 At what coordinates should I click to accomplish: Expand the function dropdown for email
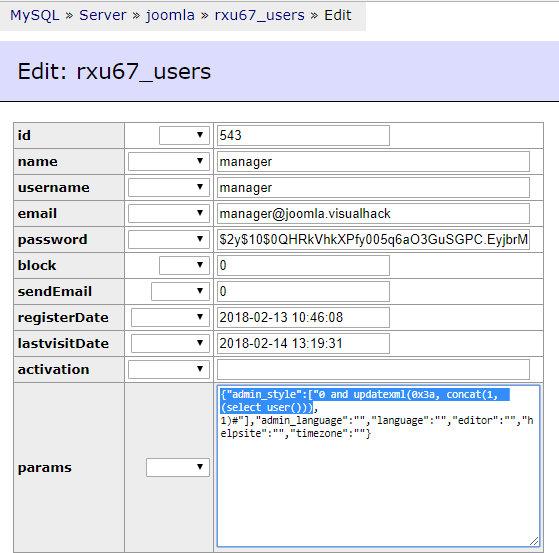[x=169, y=213]
